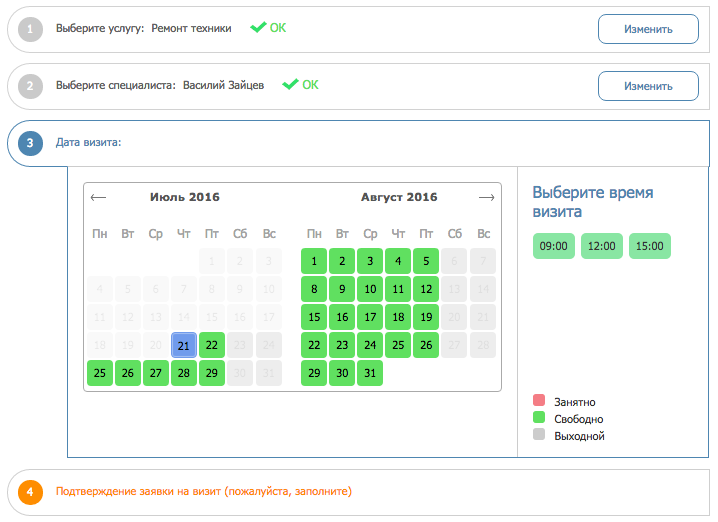This screenshot has height=522, width=718.
Task: Select August 26 in the calendar
Action: pos(426,345)
